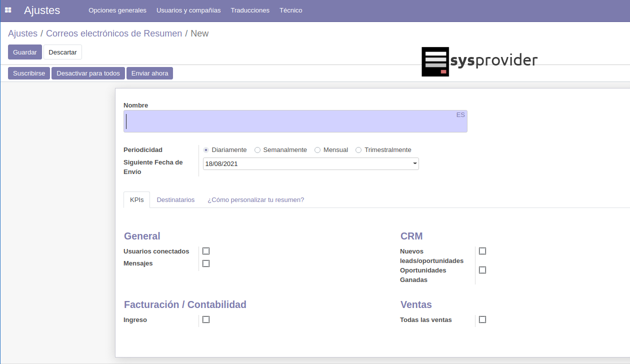Open the Técnico menu
The height and width of the screenshot is (364, 630).
click(290, 10)
